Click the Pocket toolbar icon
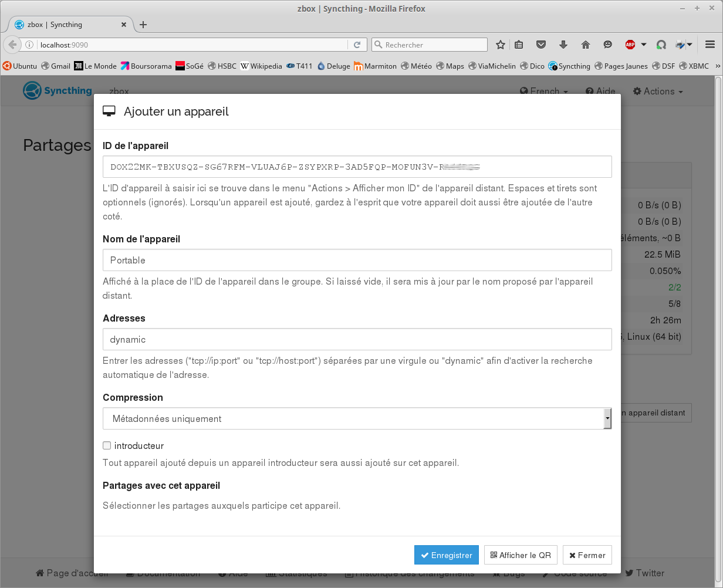Viewport: 723px width, 588px height. tap(542, 45)
